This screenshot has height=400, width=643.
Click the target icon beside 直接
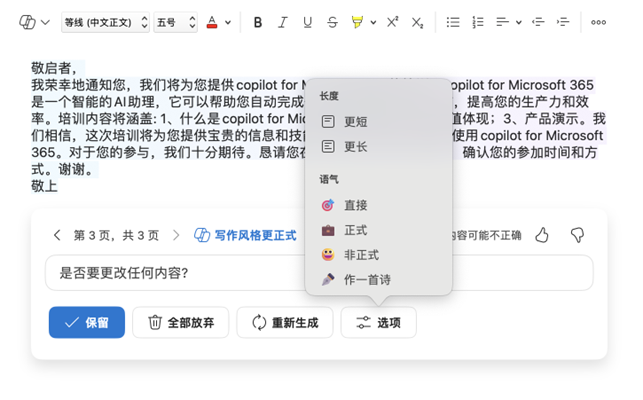point(328,205)
